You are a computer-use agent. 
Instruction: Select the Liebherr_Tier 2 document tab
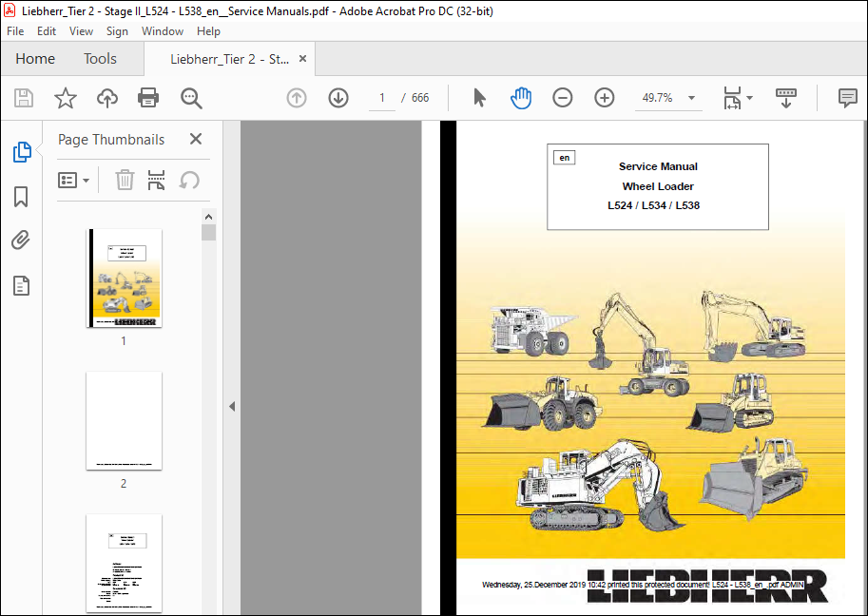(229, 59)
